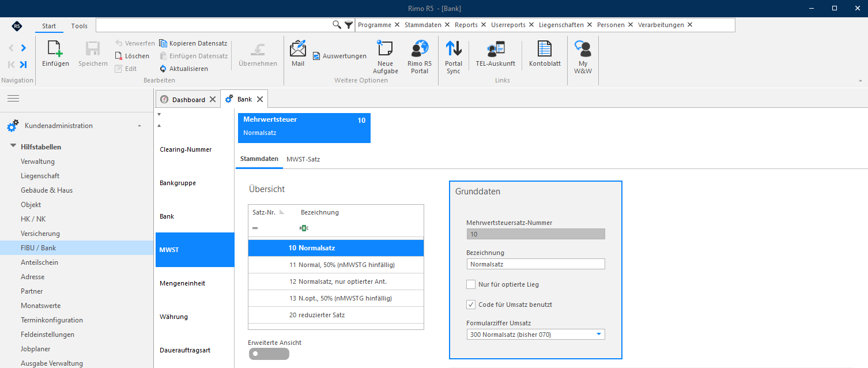Refresh with Aktualisieren
Screen dimensions: 868x368
(184, 69)
